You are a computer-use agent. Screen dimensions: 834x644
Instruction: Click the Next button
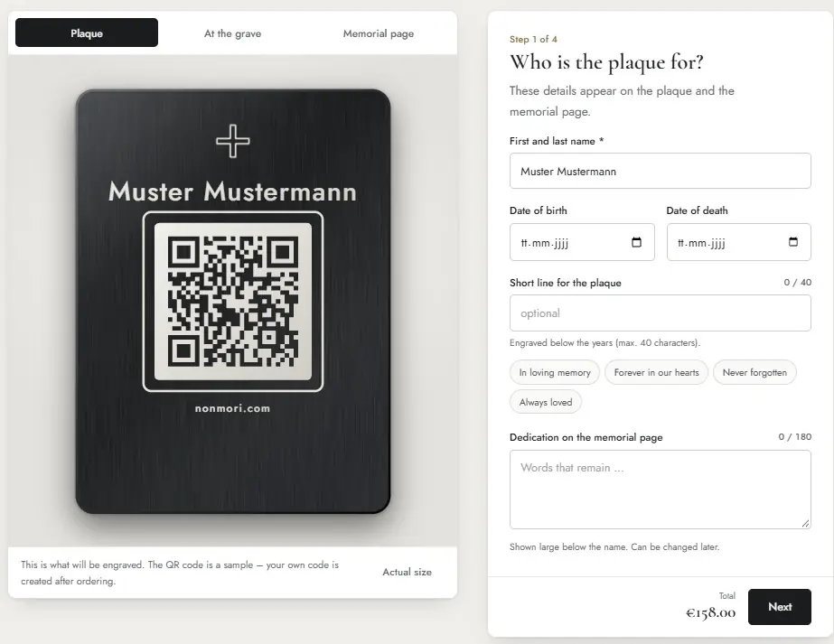pyautogui.click(x=779, y=607)
